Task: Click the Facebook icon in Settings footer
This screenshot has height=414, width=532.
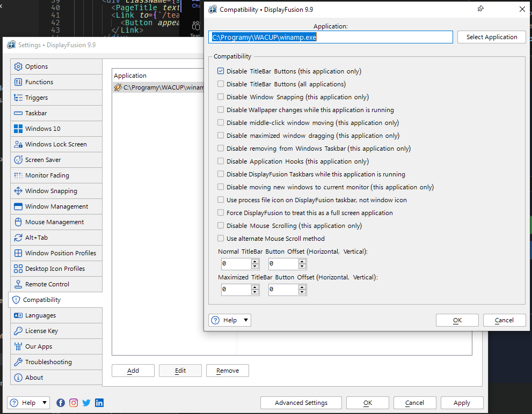Action: [x=61, y=403]
